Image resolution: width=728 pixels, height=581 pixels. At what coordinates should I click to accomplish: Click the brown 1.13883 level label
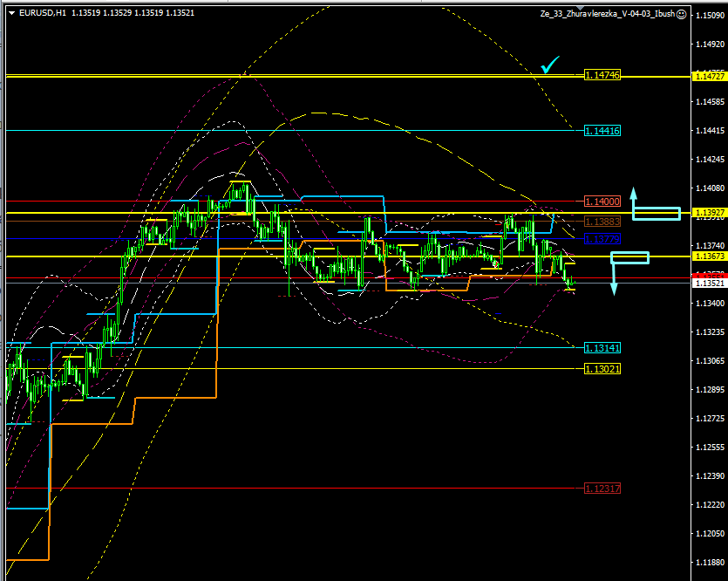click(x=602, y=222)
